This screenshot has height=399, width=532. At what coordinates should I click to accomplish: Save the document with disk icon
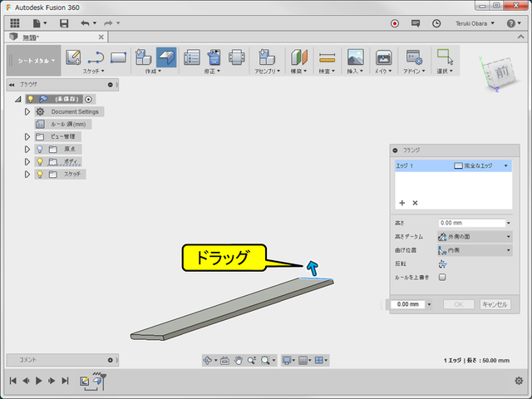(64, 23)
